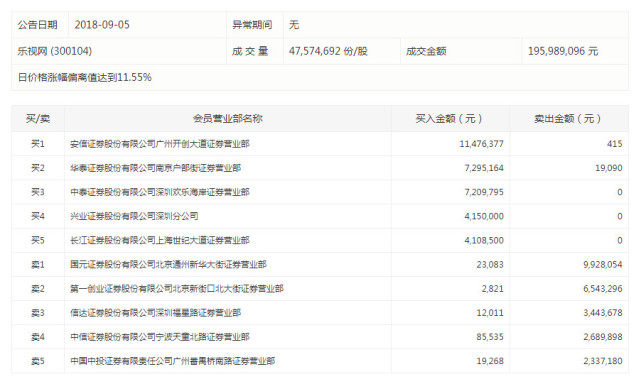This screenshot has width=641, height=379.
Task: Click 中国中投证券有限责任公司广州番禺桥南路证券营业部
Action: point(173,361)
